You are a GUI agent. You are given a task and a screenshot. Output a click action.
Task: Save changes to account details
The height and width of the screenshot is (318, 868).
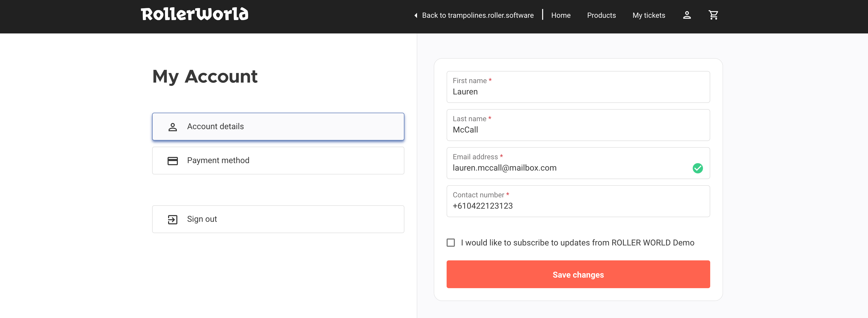578,274
